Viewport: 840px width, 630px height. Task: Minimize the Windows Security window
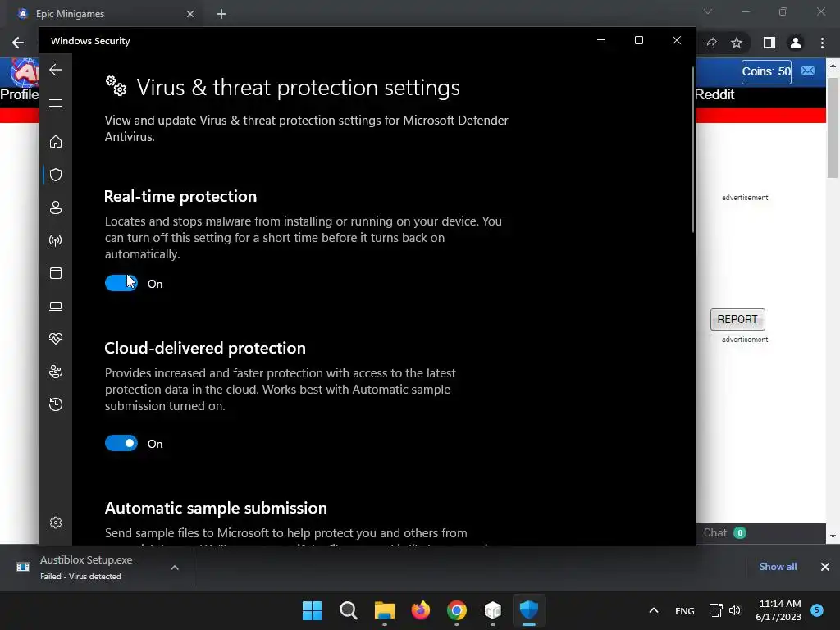[x=601, y=41]
